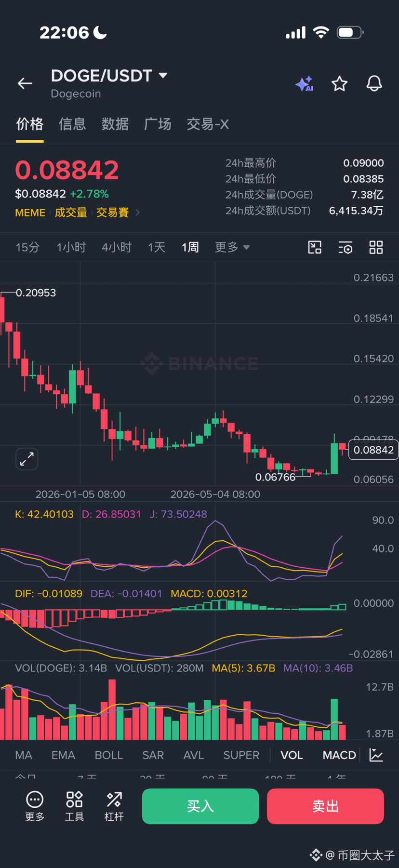Open the chart drawing tool icon

click(x=315, y=247)
